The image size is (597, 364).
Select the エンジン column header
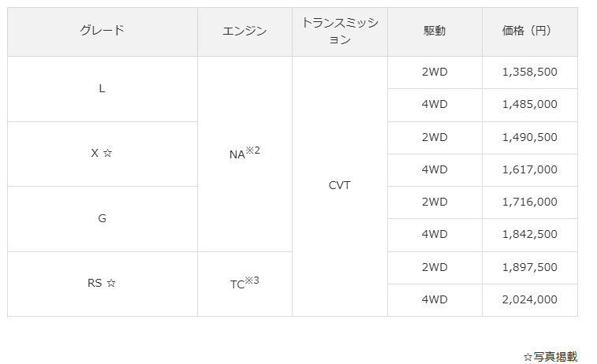pyautogui.click(x=244, y=31)
